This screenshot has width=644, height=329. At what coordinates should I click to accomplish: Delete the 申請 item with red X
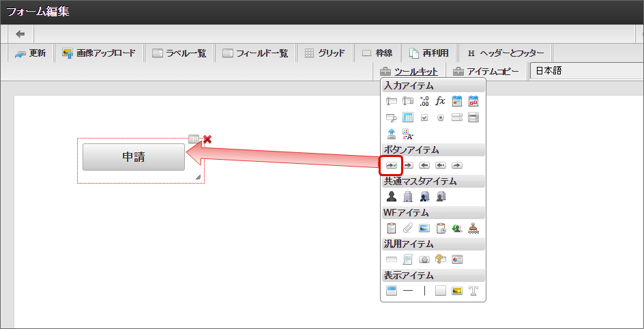point(207,139)
